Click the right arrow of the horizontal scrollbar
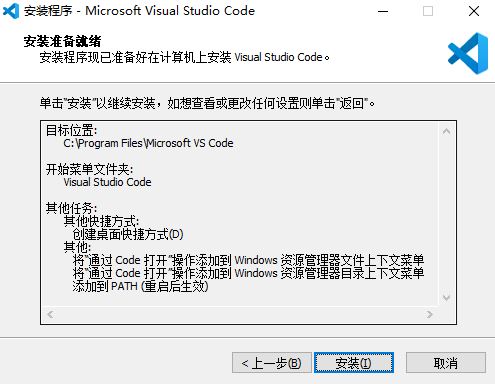 [x=430, y=314]
